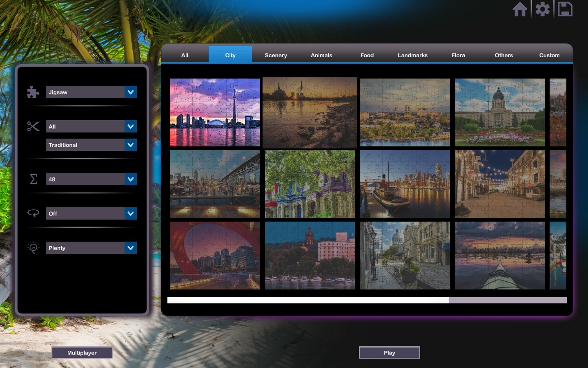This screenshot has height=368, width=588.
Task: Click the scissors cut-style icon
Action: [33, 126]
